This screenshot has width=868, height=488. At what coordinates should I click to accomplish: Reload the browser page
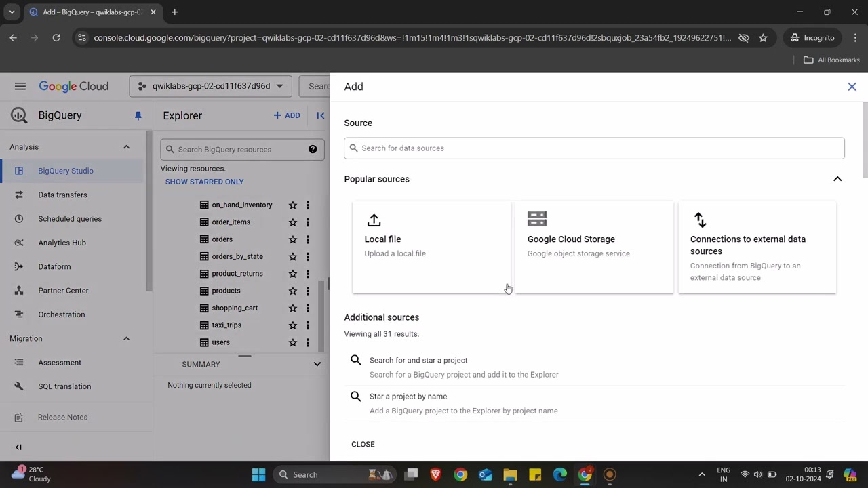tap(56, 38)
